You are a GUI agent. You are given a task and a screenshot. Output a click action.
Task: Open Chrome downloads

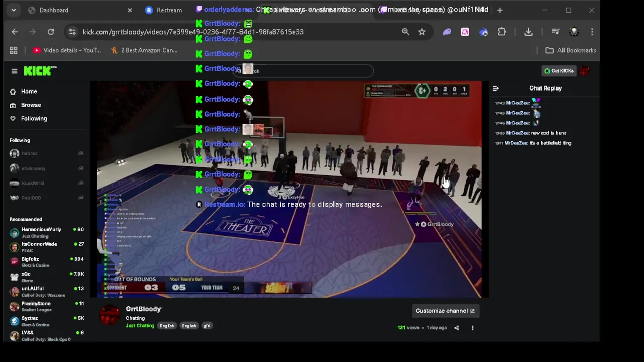click(528, 32)
